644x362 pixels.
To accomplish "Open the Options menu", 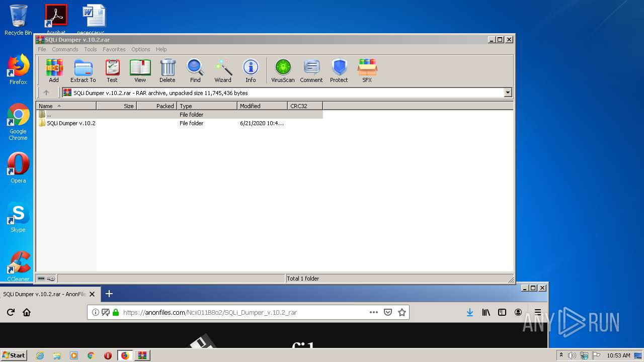I will [x=141, y=49].
